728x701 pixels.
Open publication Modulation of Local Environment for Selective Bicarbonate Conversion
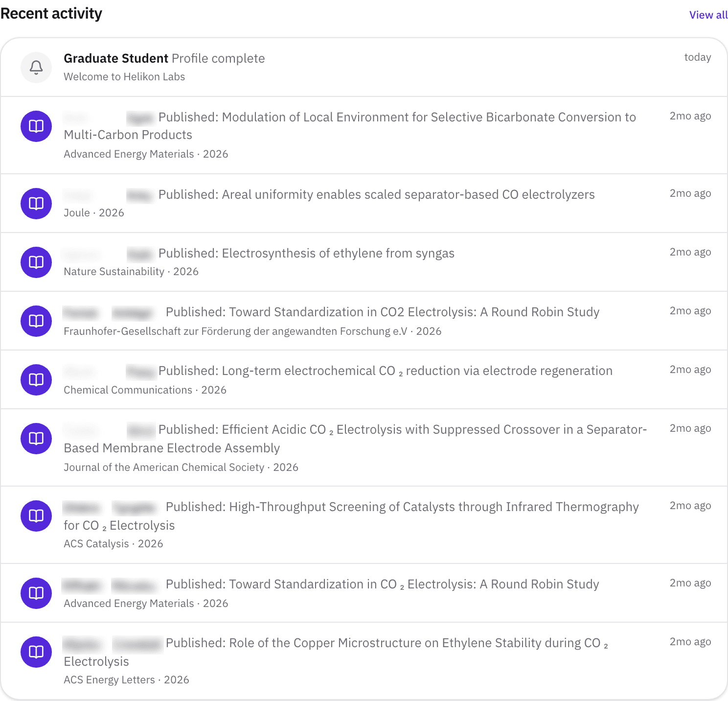coord(350,126)
